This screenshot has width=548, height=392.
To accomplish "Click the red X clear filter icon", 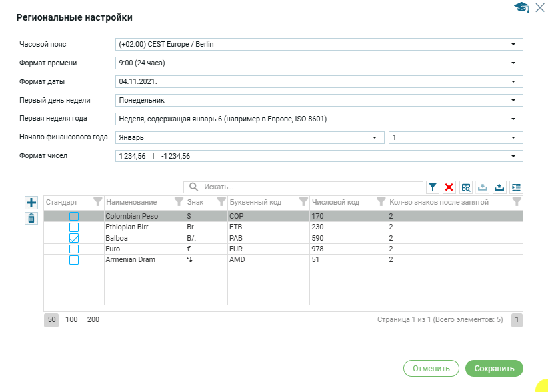I will click(x=449, y=188).
